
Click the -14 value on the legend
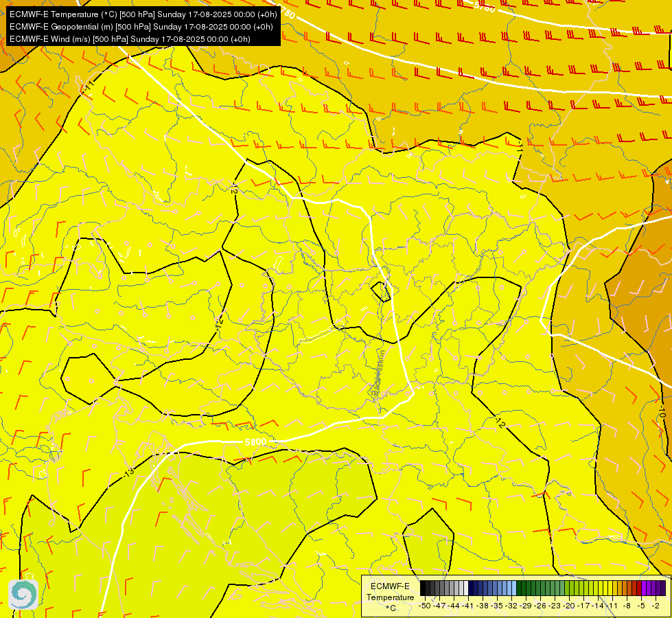598,606
